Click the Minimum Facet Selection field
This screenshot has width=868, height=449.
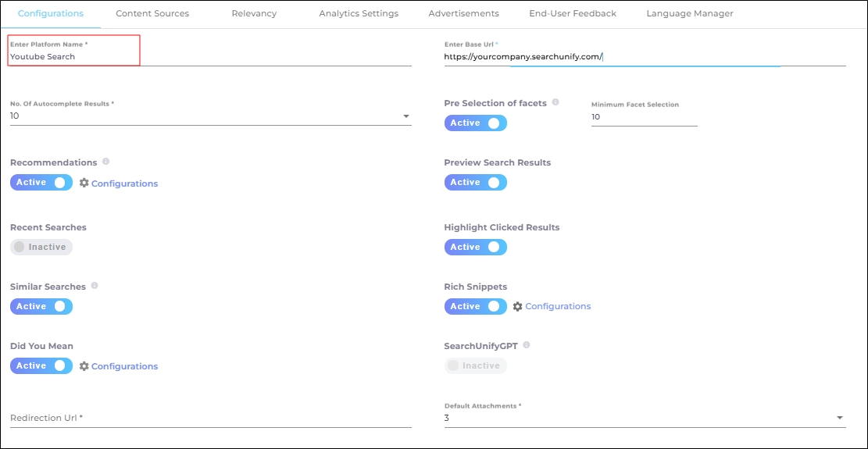click(x=644, y=117)
